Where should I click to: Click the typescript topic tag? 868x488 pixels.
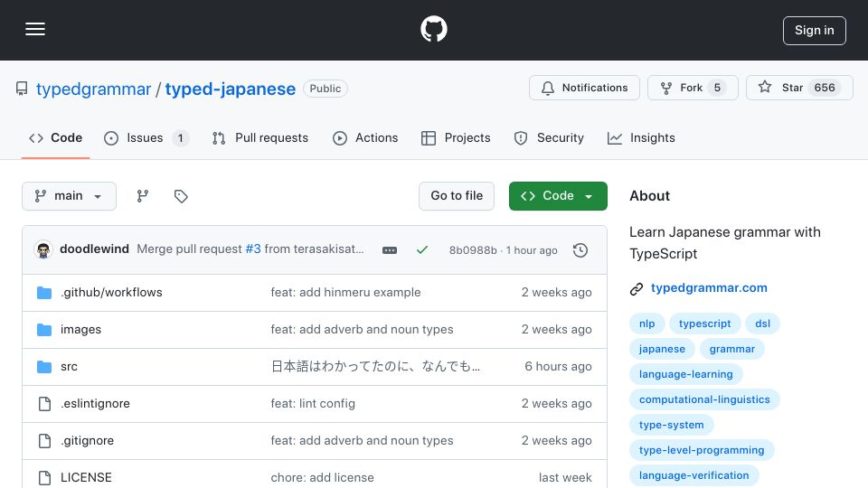coord(704,324)
